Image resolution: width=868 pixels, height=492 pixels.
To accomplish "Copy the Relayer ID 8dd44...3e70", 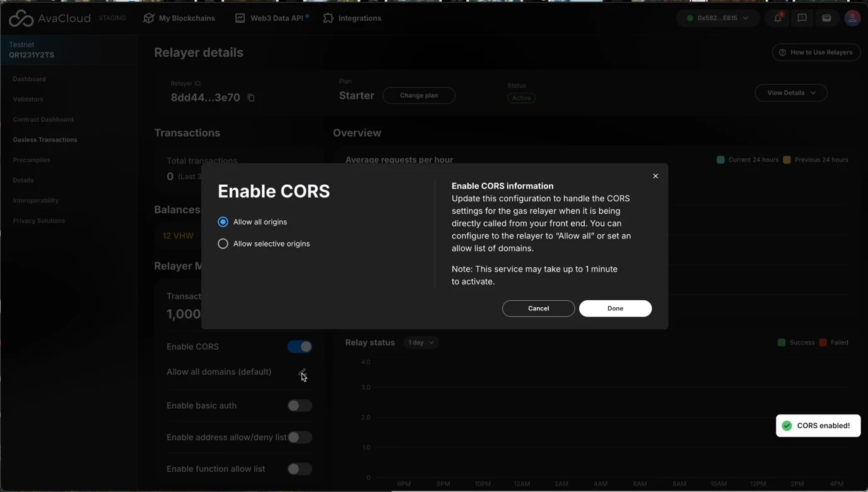I will 251,98.
